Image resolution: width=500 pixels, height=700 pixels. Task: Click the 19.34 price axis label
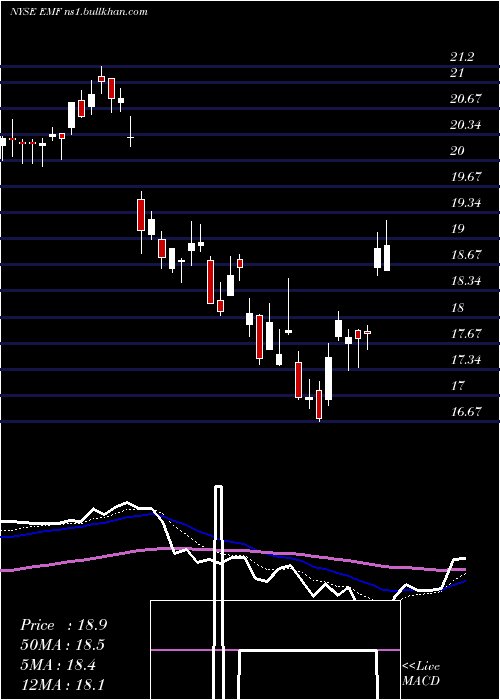pyautogui.click(x=466, y=203)
